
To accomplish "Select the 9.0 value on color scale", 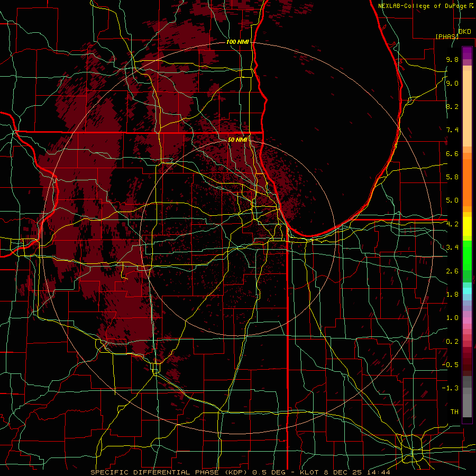I will click(452, 83).
